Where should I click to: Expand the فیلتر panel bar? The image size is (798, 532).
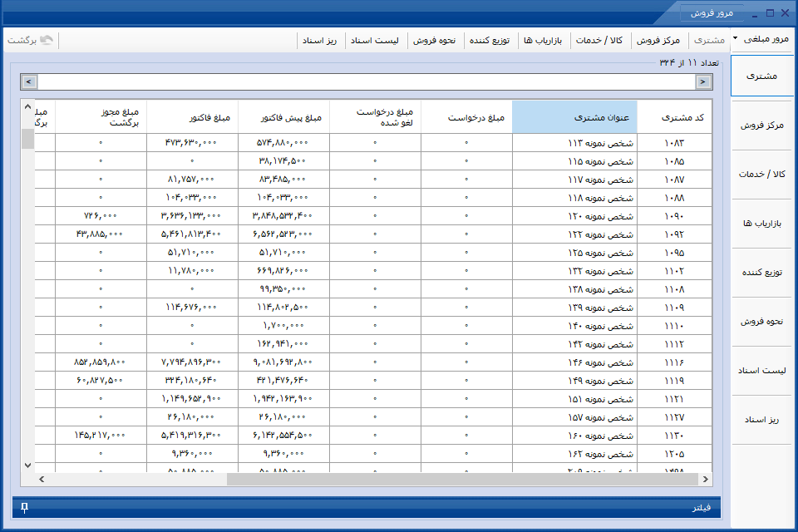(x=367, y=508)
